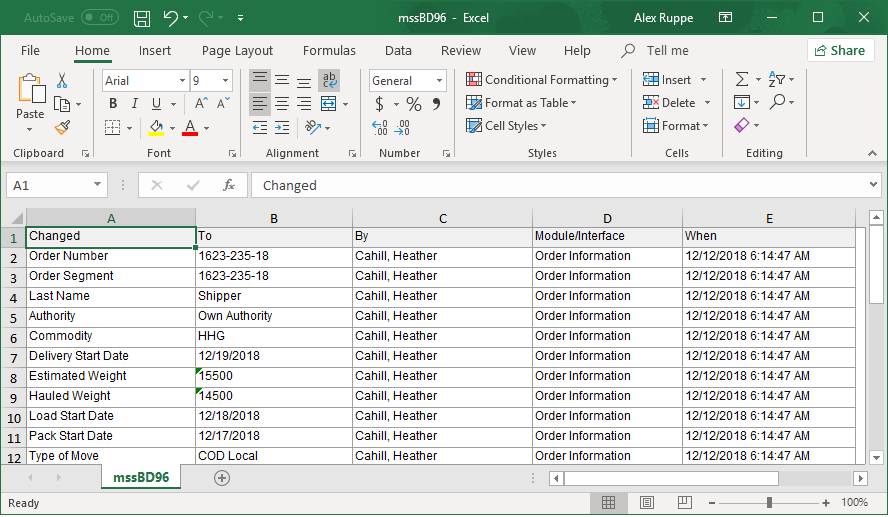The image size is (888, 517).
Task: Click the Format Painter brush icon
Action: (62, 127)
